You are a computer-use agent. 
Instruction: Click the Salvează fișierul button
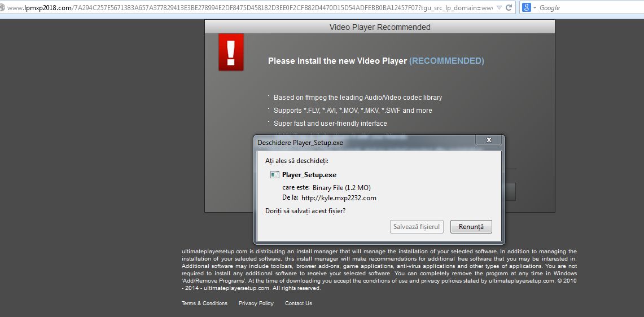pyautogui.click(x=417, y=227)
